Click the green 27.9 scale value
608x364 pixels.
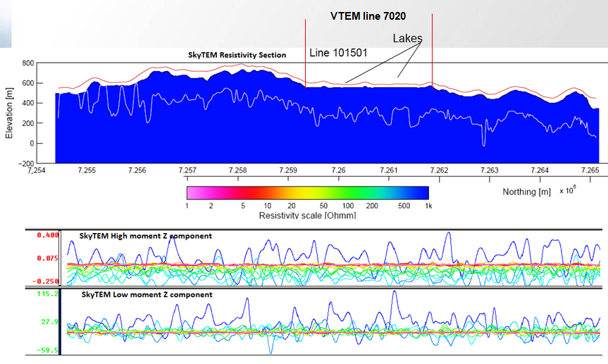50,322
